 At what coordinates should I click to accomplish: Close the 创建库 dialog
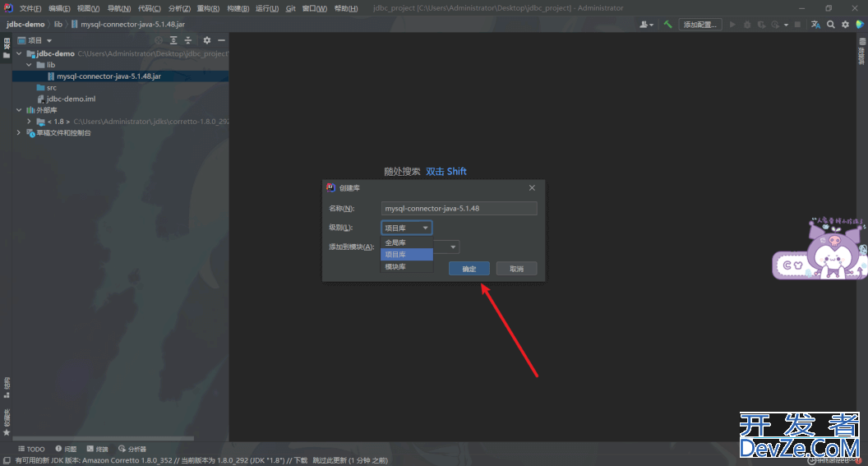point(532,187)
